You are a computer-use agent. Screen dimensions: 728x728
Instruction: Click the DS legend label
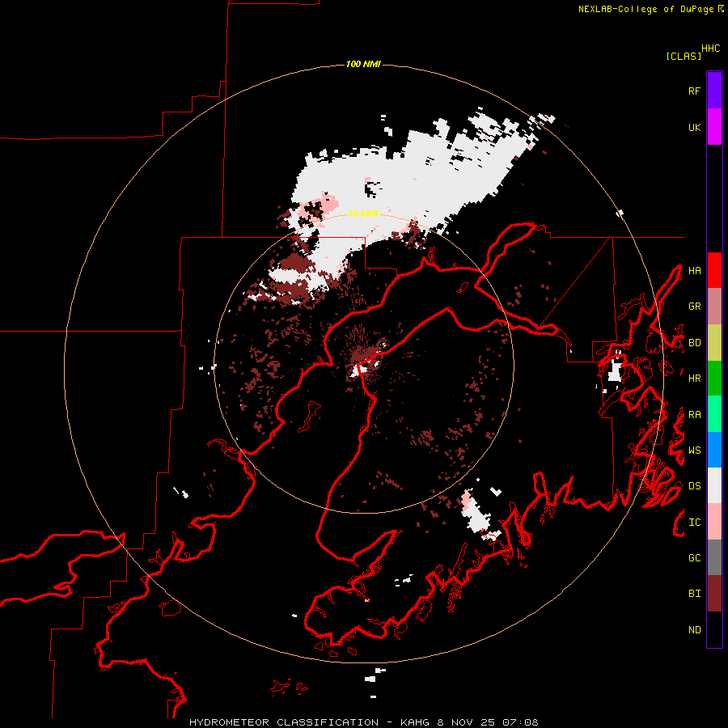[694, 486]
